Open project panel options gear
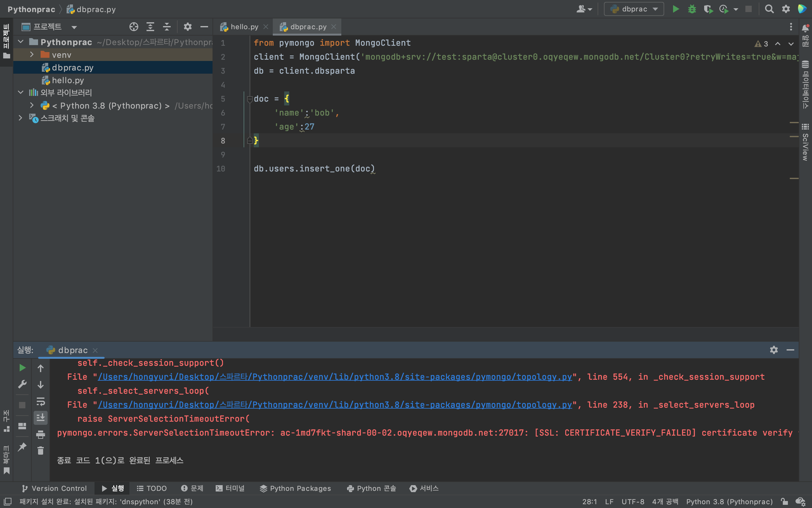Screen dimensions: 812x508 click(x=187, y=27)
